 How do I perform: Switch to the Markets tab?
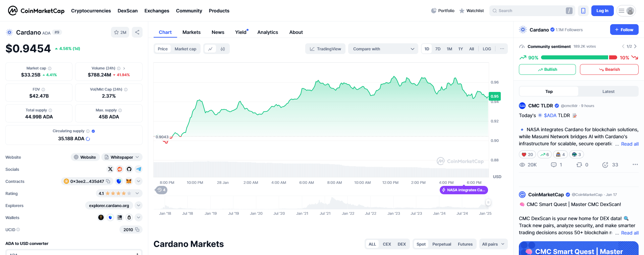192,32
